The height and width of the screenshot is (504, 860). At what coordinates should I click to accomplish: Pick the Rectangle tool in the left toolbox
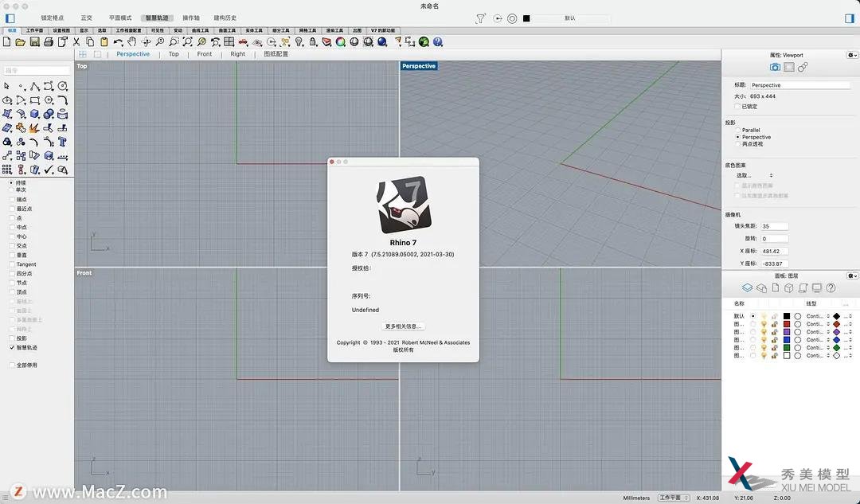[34, 100]
